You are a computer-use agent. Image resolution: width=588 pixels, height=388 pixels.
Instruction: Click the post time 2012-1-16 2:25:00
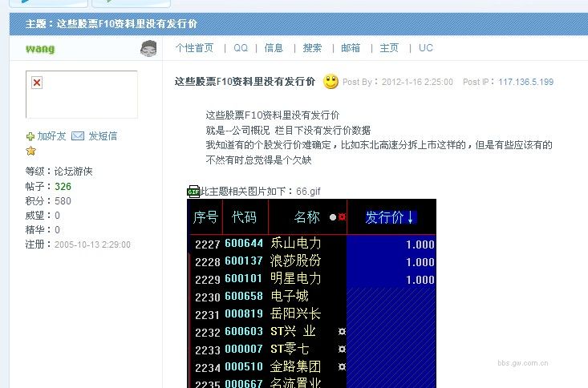coord(417,82)
